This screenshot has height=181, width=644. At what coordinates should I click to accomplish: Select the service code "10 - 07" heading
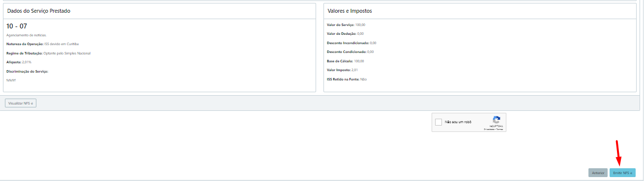17,26
